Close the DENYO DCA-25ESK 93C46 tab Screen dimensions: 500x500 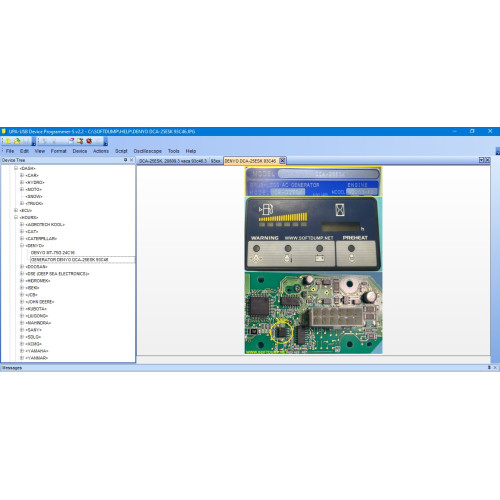tap(282, 161)
